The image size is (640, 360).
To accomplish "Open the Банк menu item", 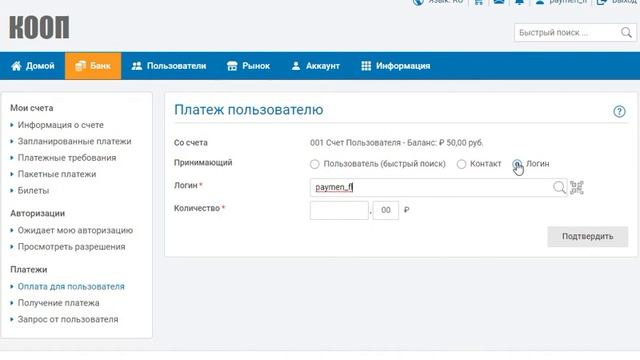I will 93,66.
